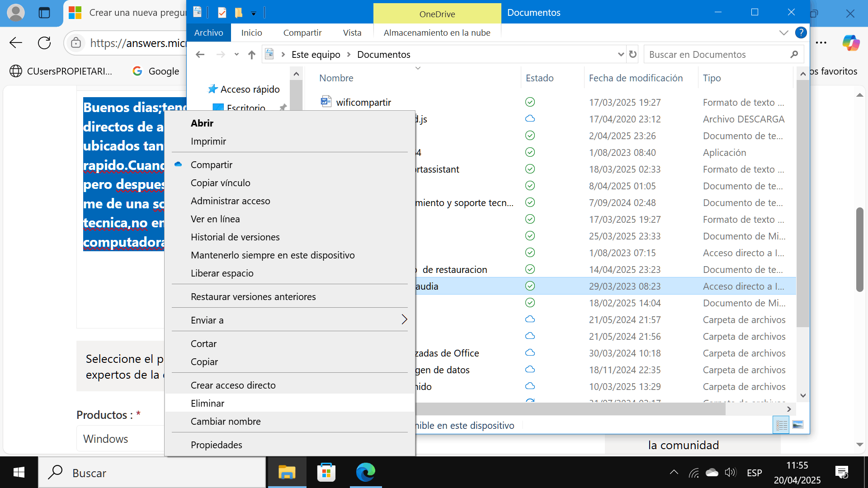The image size is (868, 488).
Task: Sort files by Fecha de modificación column
Action: [x=636, y=78]
